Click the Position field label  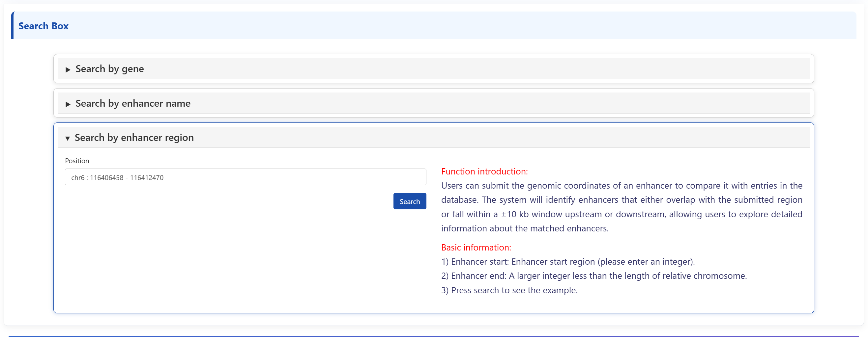click(x=77, y=161)
